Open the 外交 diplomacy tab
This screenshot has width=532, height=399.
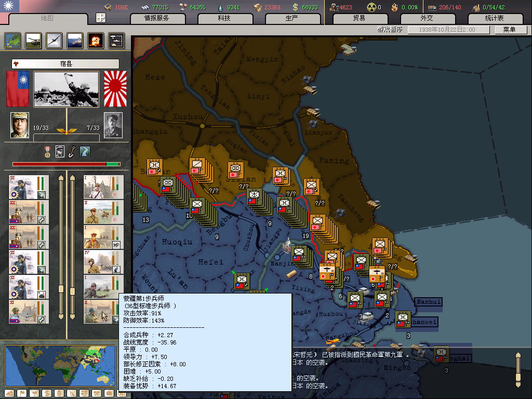pos(427,18)
